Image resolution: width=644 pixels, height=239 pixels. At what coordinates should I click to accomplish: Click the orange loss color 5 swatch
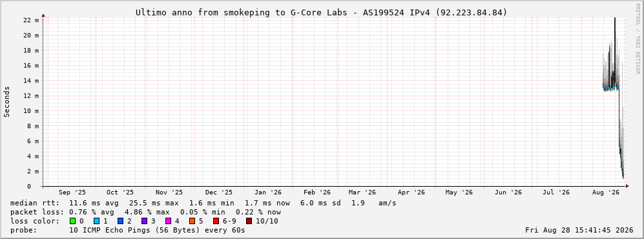coord(192,222)
